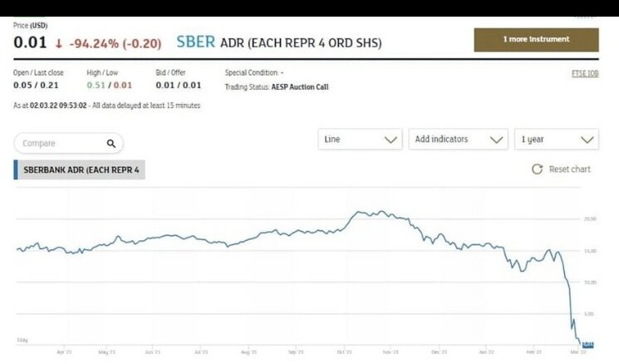Click the 15.00 y-axis label on chart
The height and width of the screenshot is (364, 619).
(x=590, y=251)
